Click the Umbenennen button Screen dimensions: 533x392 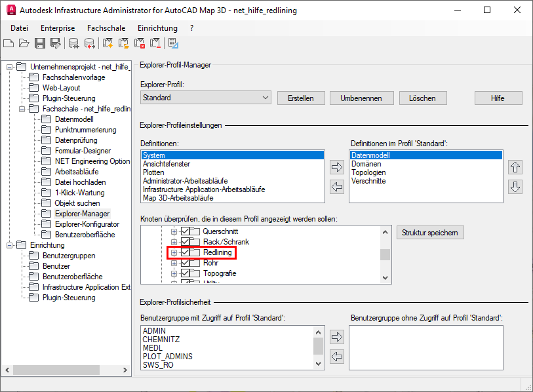(361, 96)
